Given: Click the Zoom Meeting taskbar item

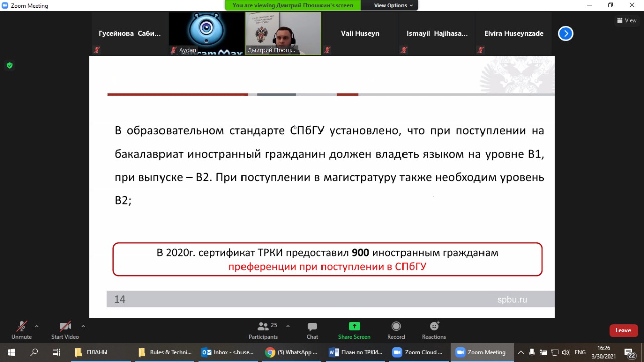Looking at the screenshot, I should click(482, 352).
